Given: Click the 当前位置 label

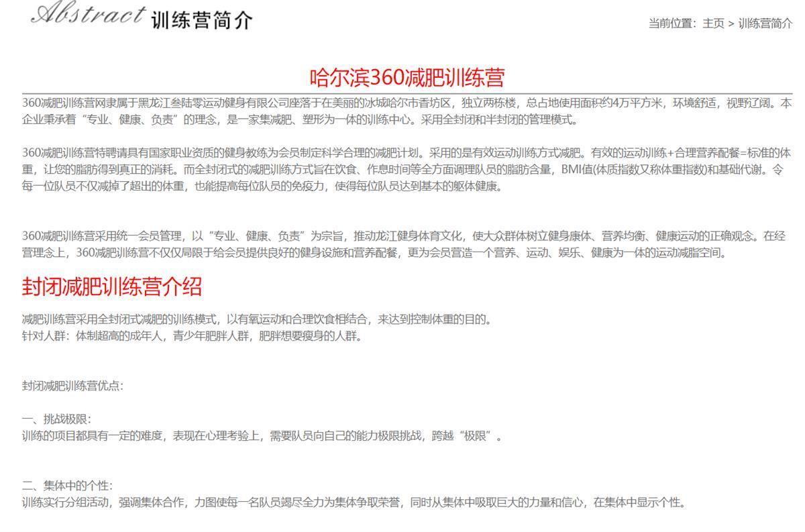Looking at the screenshot, I should (x=673, y=23).
